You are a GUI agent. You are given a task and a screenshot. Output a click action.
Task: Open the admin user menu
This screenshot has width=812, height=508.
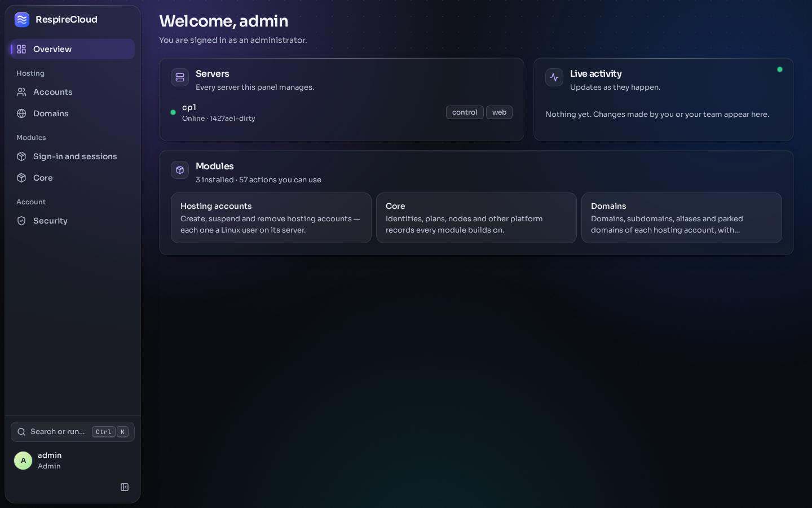point(73,461)
